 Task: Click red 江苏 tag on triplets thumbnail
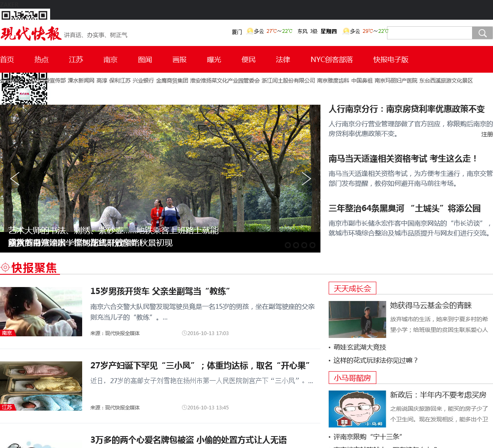coord(7,407)
